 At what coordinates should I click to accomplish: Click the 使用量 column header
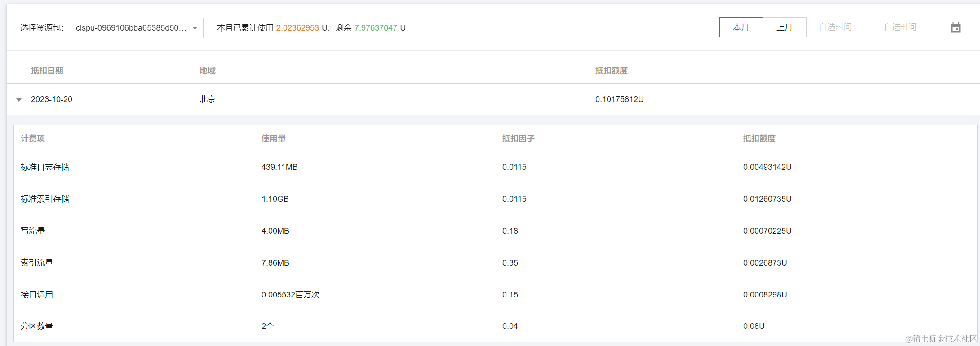tap(273, 138)
